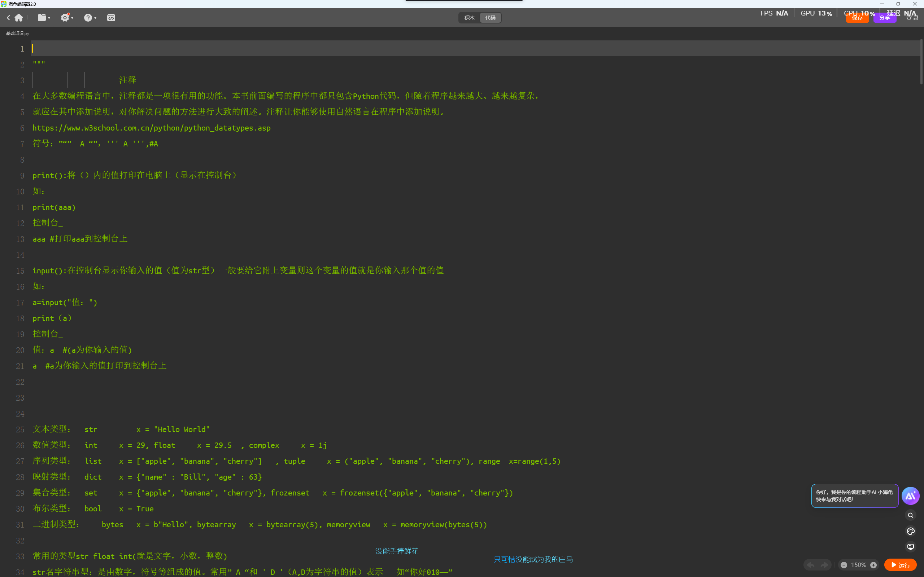Open the code window icon in toolbar
924x577 pixels.
pos(111,18)
